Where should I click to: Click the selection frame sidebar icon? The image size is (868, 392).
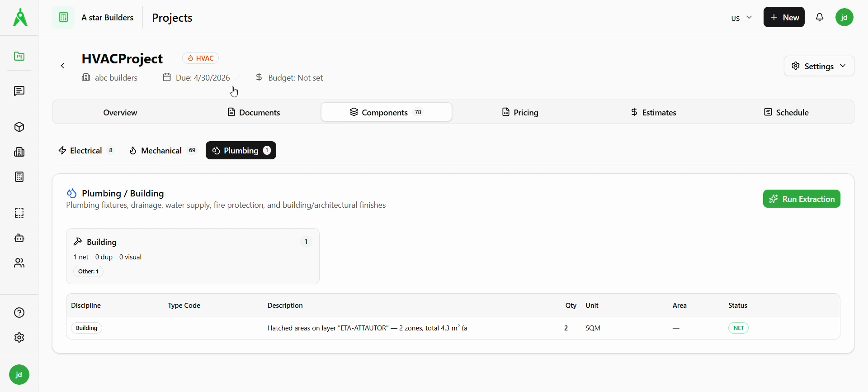point(19,213)
